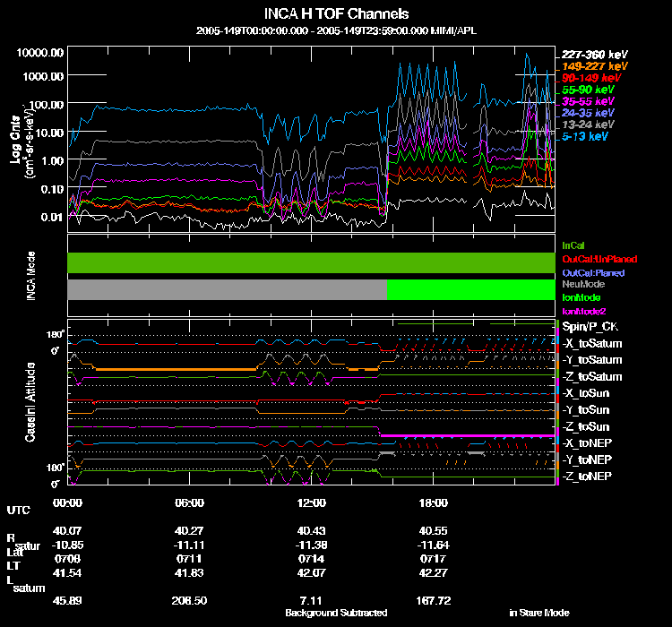672x627 pixels.
Task: Select the 'Spin/P_CK' attitude legend label
Action: click(x=590, y=327)
